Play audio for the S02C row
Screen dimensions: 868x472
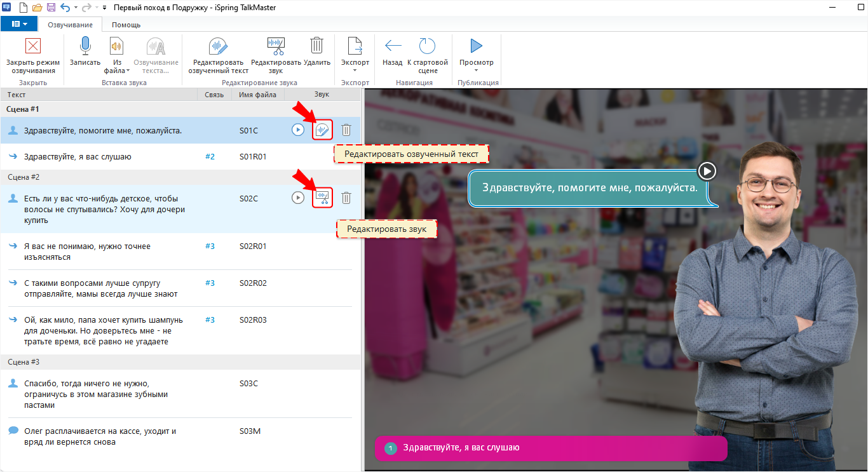pos(298,198)
